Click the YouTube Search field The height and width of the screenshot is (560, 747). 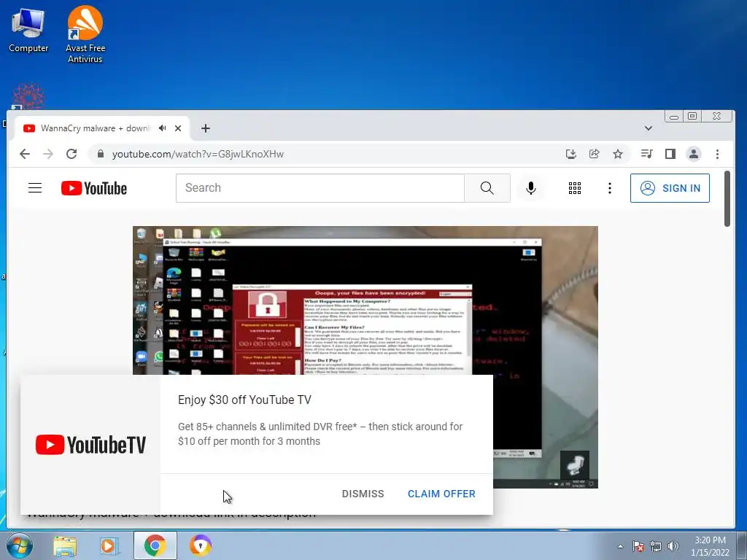(320, 188)
